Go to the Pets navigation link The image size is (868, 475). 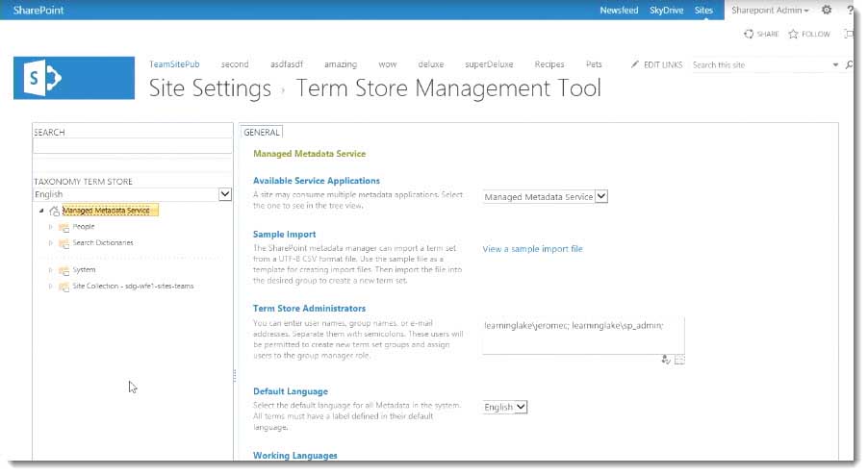pos(594,64)
